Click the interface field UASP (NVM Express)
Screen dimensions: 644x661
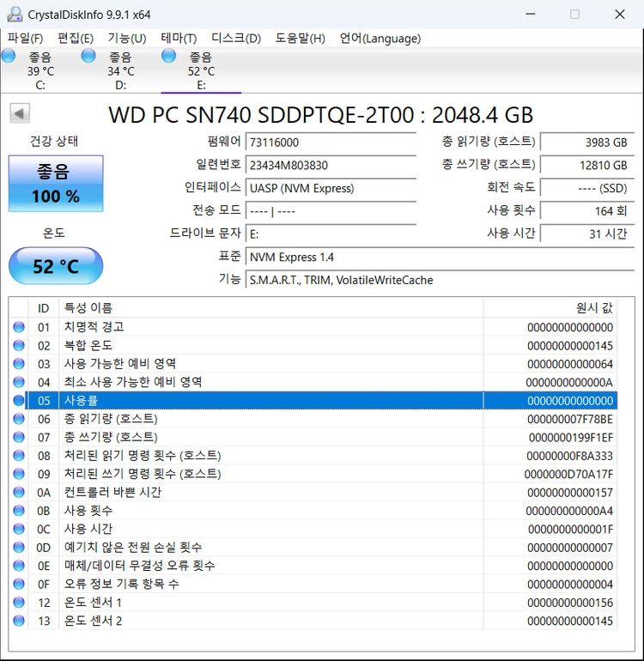pyautogui.click(x=331, y=188)
